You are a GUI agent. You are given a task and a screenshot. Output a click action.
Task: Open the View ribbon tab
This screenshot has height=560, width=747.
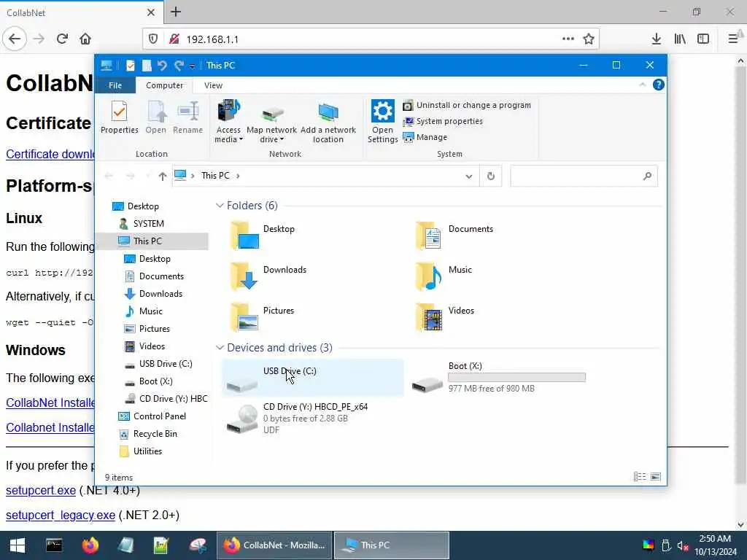tap(213, 85)
